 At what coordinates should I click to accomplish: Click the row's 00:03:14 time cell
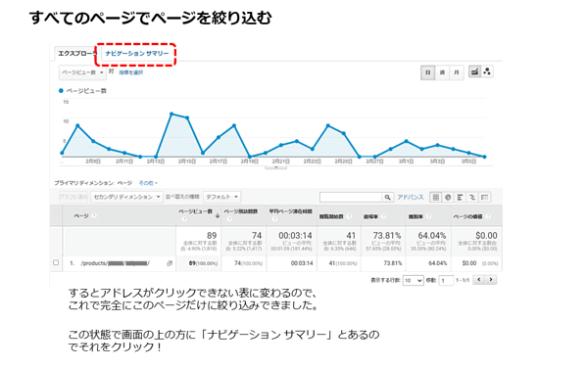tap(302, 263)
